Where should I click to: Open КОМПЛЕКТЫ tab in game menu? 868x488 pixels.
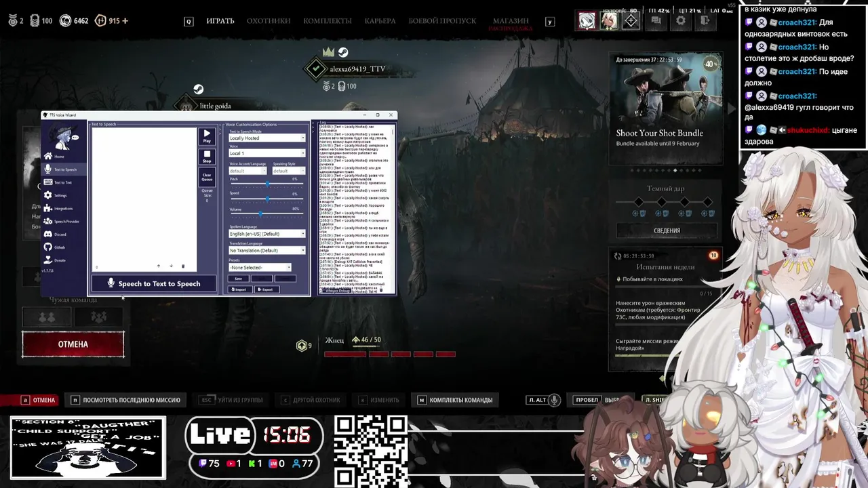(328, 21)
